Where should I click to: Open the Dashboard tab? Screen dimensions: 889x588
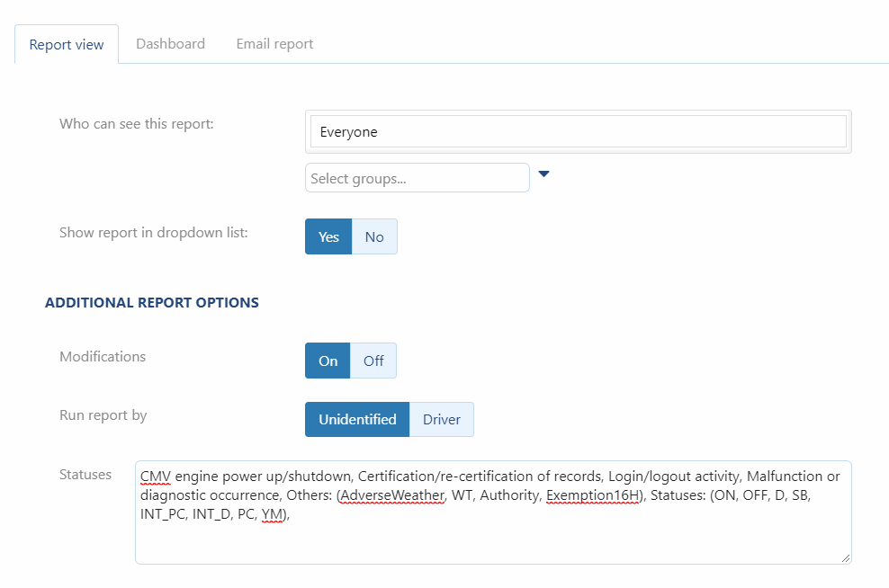coord(171,44)
